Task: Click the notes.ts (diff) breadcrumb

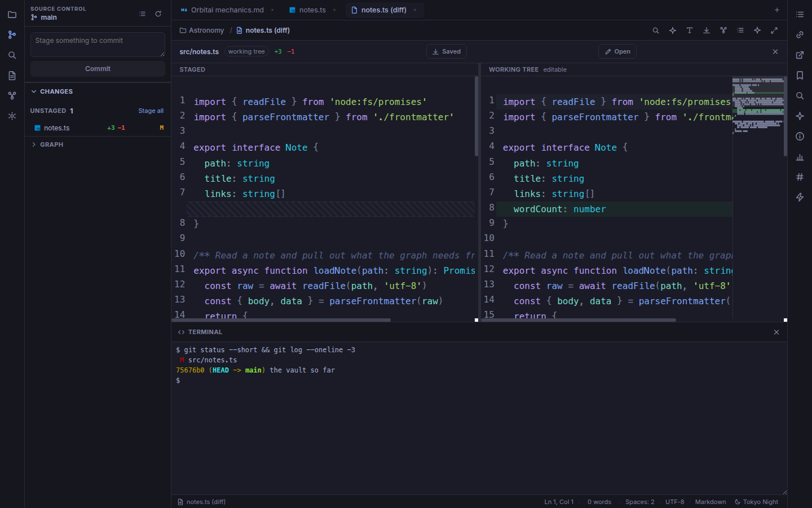Action: point(263,30)
